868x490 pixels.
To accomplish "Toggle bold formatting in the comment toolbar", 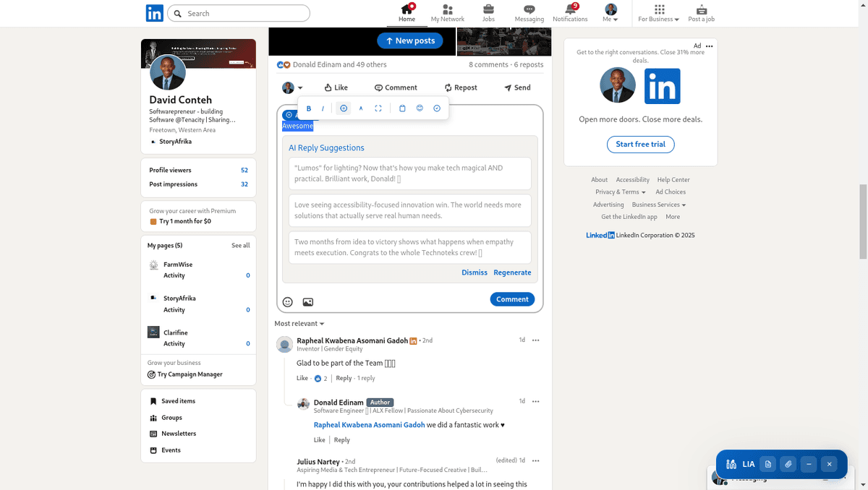I will click(x=308, y=108).
